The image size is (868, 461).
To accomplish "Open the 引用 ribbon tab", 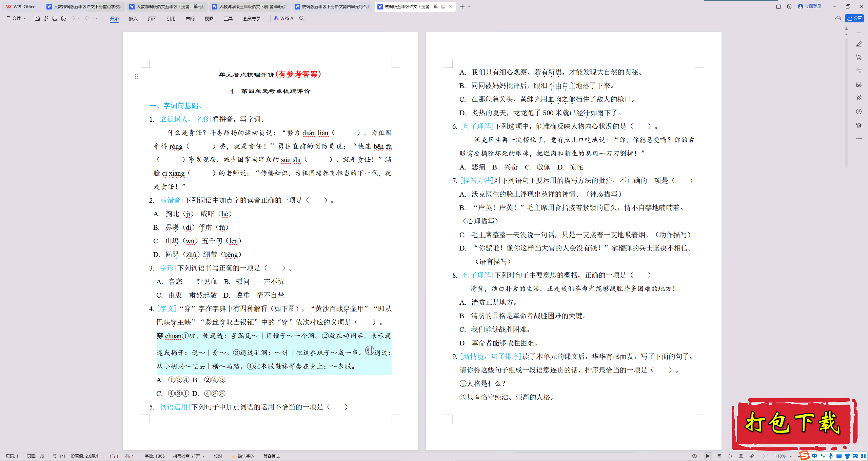I will coord(171,19).
